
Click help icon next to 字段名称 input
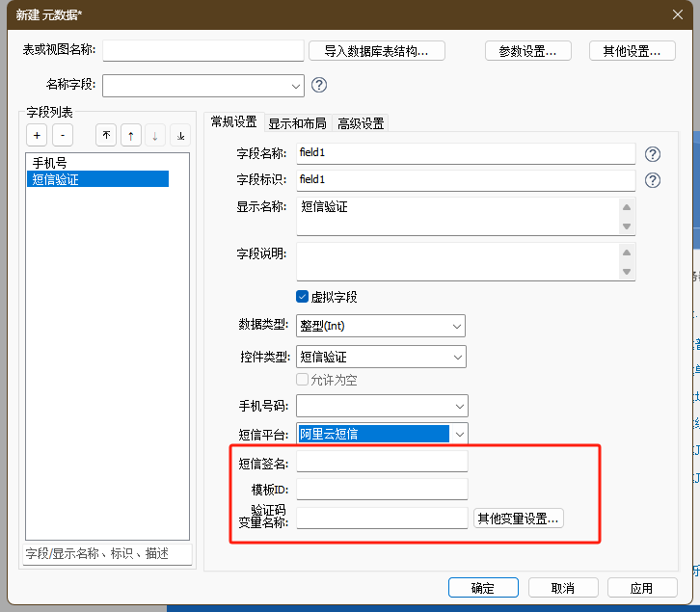[653, 154]
